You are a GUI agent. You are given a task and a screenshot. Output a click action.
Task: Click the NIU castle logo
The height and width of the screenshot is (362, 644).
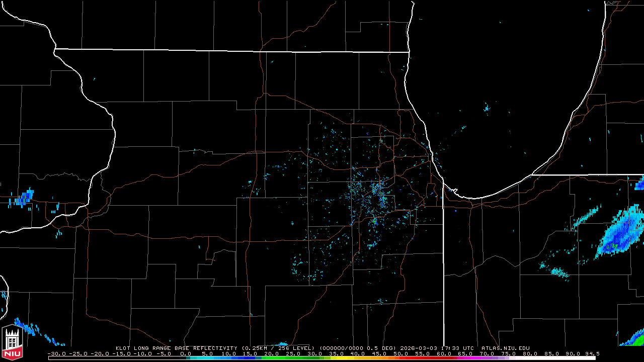(12, 341)
